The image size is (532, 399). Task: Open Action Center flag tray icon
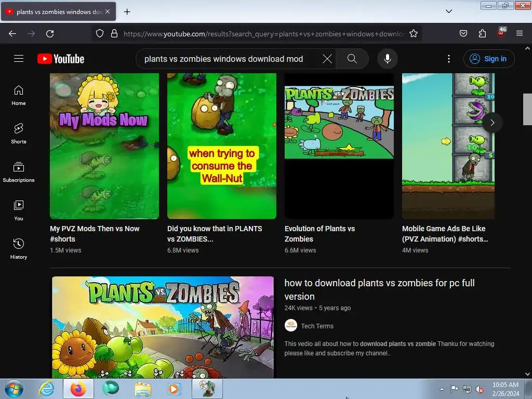[x=454, y=389]
